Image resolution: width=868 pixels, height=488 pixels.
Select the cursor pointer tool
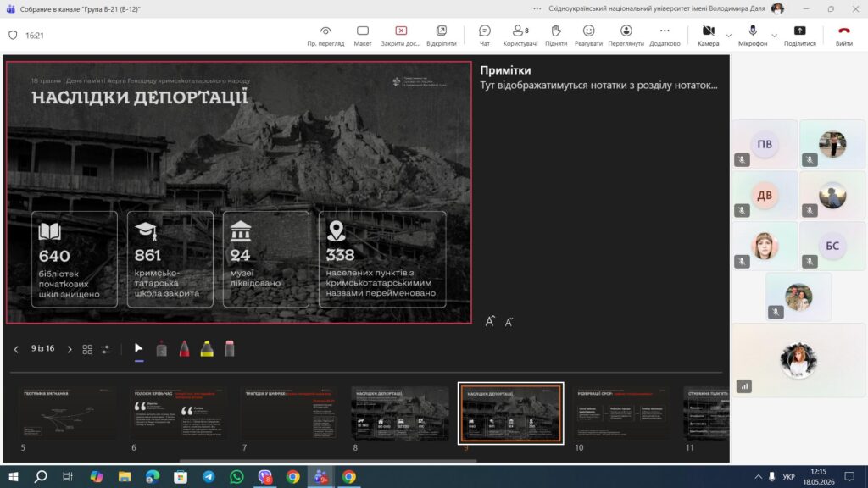pyautogui.click(x=139, y=348)
